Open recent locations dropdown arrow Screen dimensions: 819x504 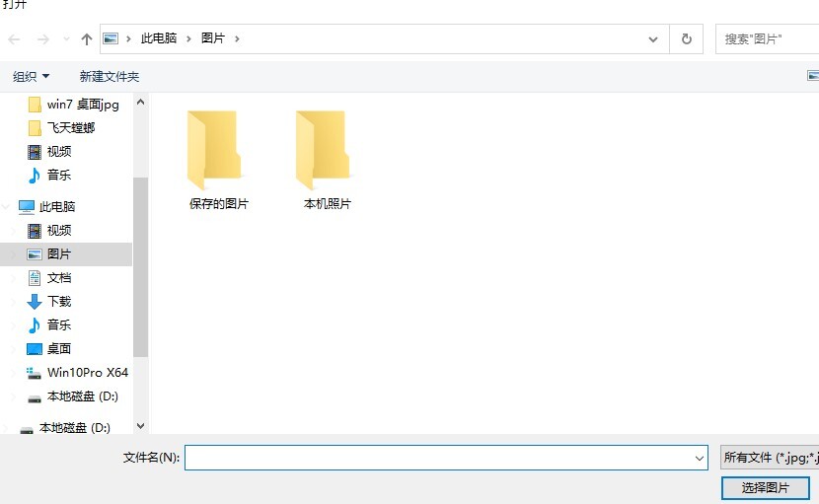click(66, 39)
